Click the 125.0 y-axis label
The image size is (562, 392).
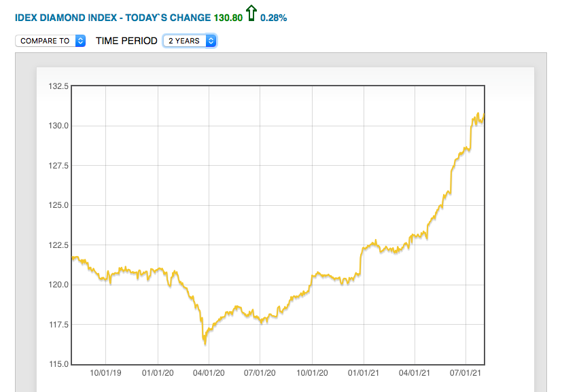57,205
